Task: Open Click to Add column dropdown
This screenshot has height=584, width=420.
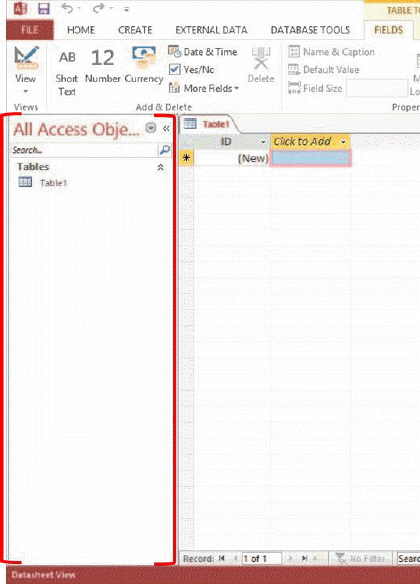Action: pos(343,142)
